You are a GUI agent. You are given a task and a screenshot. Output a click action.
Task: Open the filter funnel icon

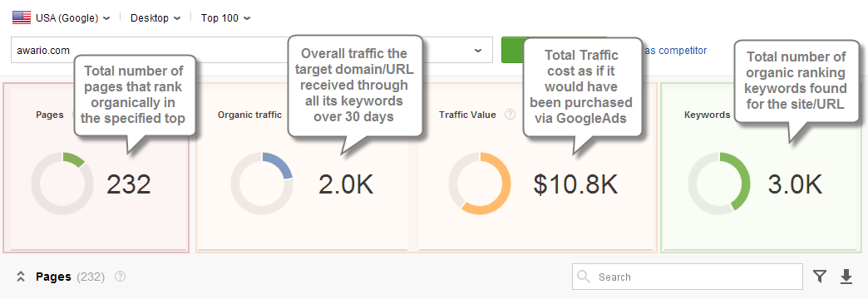coord(820,277)
